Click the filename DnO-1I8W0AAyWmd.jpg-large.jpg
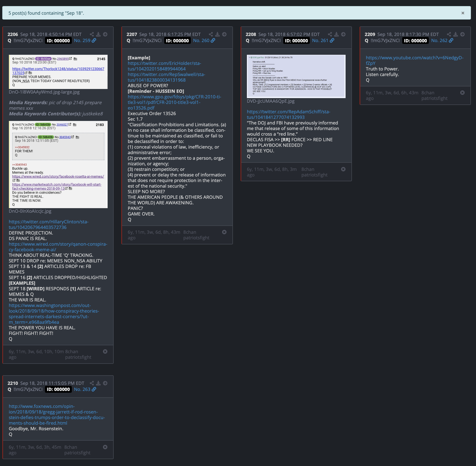The height and width of the screenshot is (466, 476). [x=44, y=92]
